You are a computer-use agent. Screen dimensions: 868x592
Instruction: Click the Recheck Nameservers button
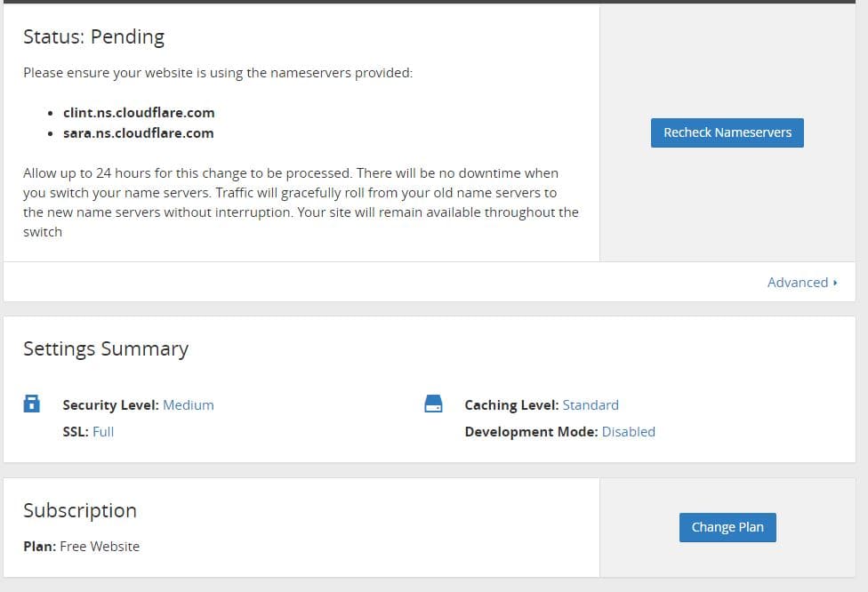pos(727,132)
